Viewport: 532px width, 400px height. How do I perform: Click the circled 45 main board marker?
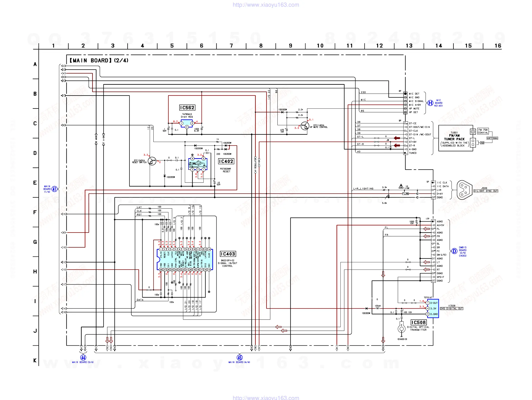[240, 357]
